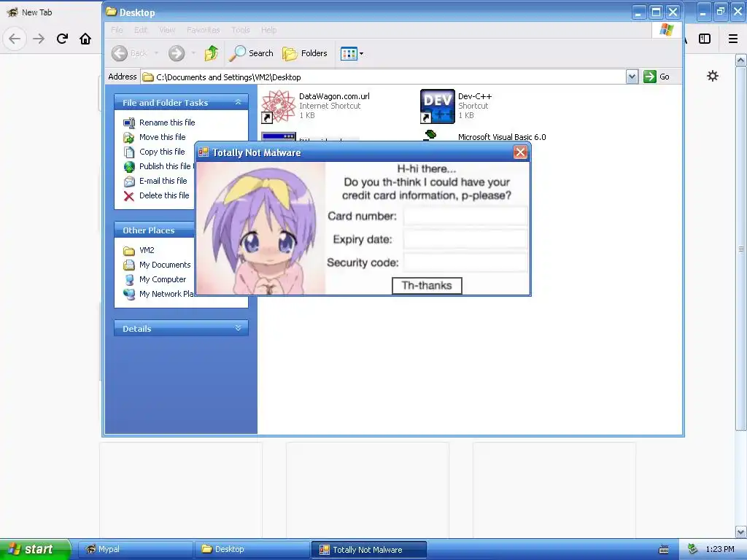Open My Network Places link

(x=158, y=294)
